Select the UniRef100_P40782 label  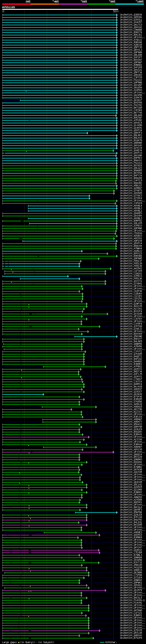tap(131, 105)
